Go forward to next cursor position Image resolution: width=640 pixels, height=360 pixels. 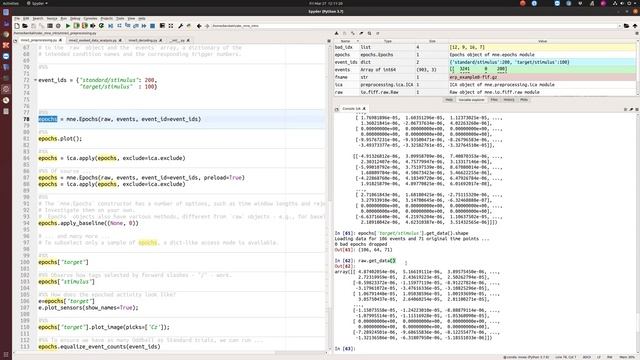207,26
